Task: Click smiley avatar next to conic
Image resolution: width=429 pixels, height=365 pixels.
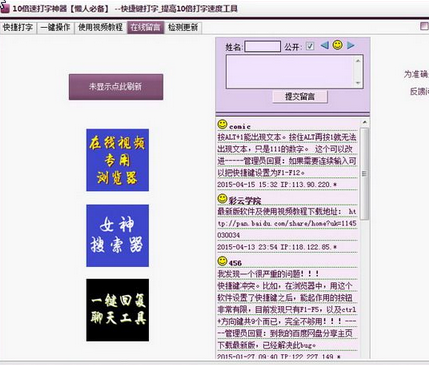Action: pos(222,124)
